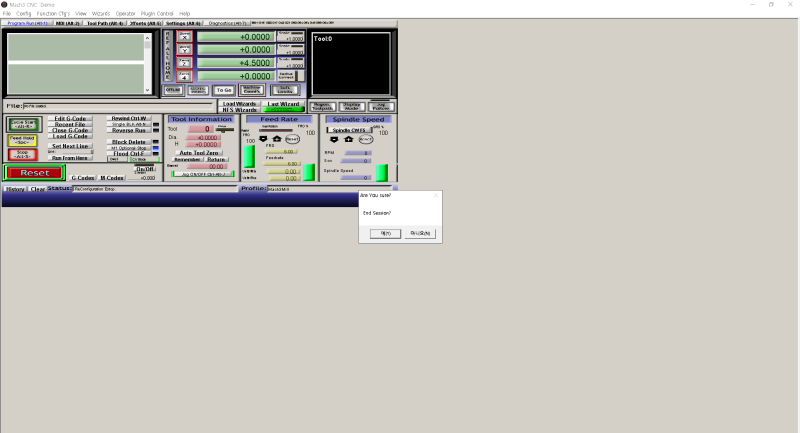
Task: Toggle the Radius Correct button
Action: tap(290, 76)
